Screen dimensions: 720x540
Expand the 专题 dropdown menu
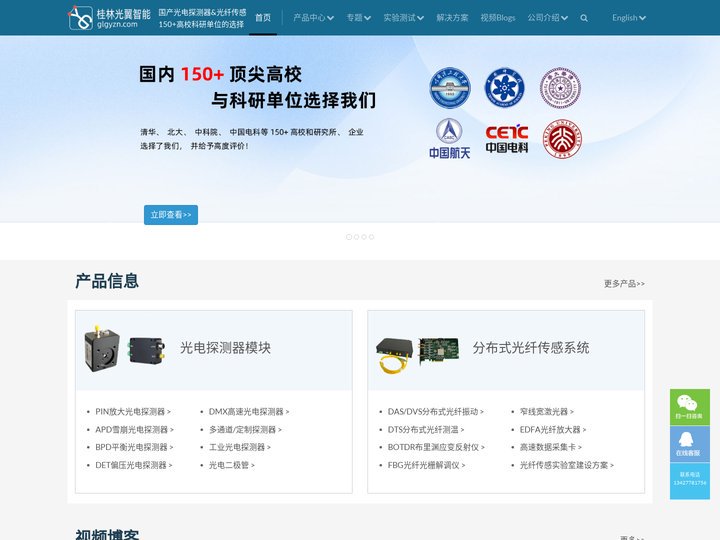358,18
